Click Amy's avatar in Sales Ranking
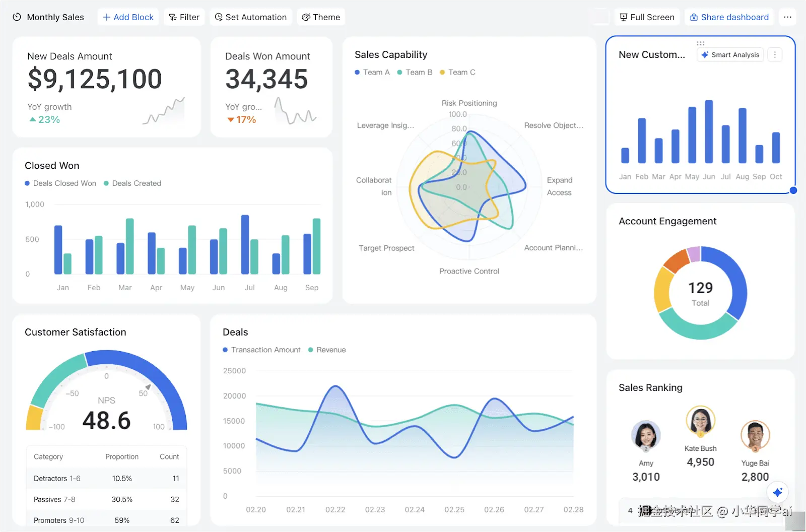This screenshot has height=532, width=806. point(646,435)
